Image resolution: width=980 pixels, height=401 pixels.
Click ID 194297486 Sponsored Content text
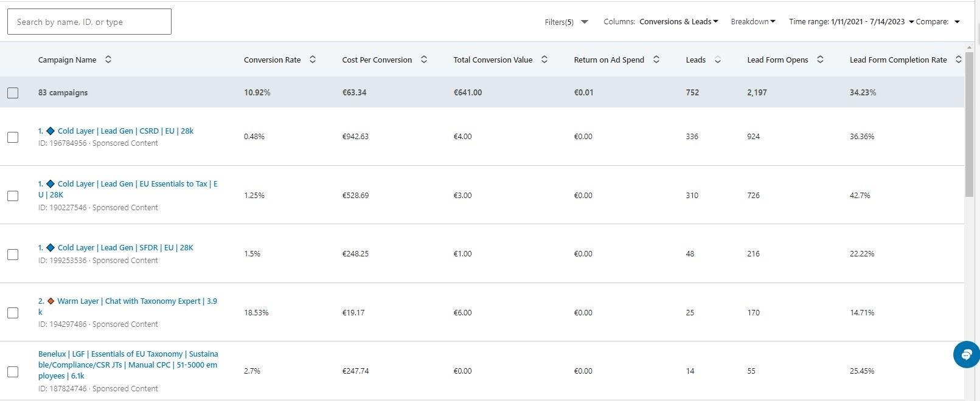point(98,324)
